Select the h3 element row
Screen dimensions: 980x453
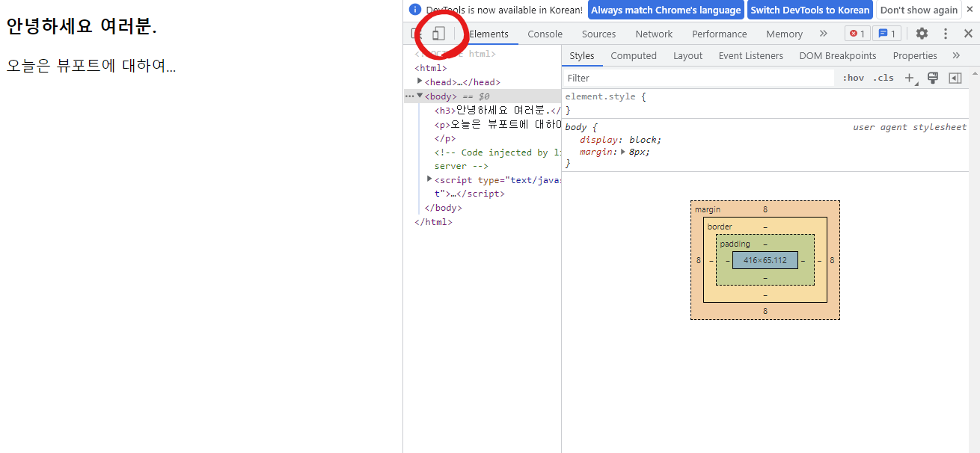[497, 110]
